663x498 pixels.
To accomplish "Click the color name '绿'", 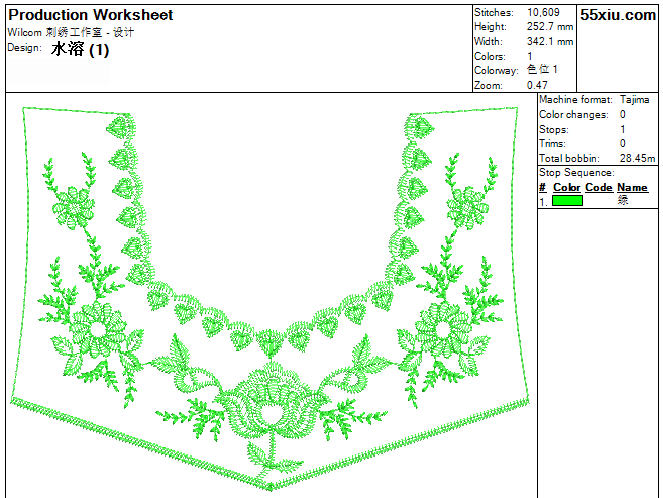I will [623, 200].
